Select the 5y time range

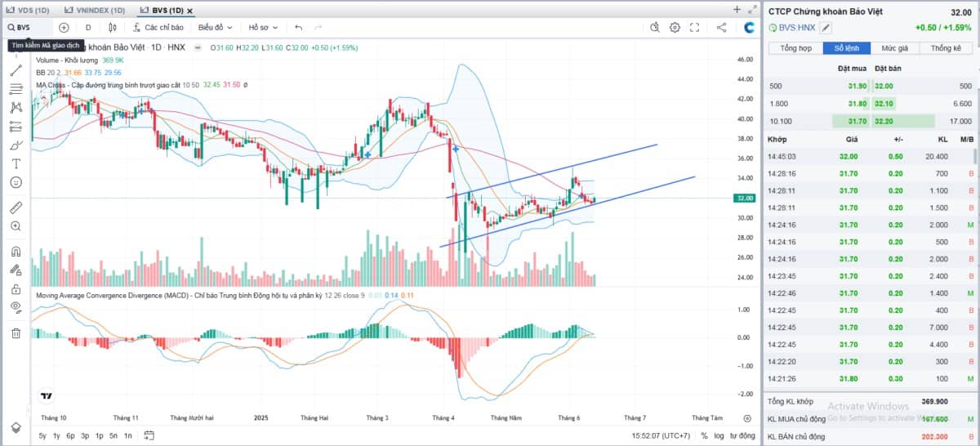[42, 435]
